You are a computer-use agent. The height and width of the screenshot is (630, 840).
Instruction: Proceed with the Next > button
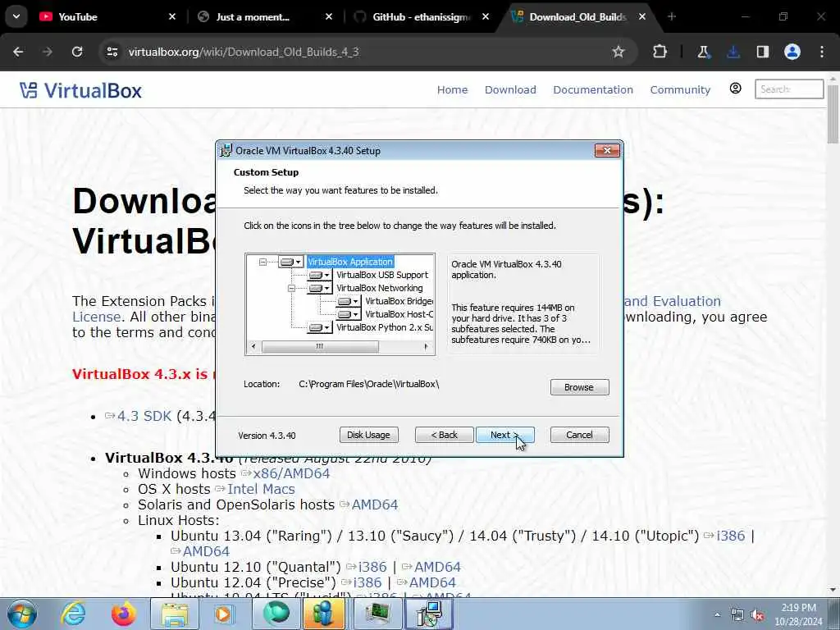[x=504, y=435]
